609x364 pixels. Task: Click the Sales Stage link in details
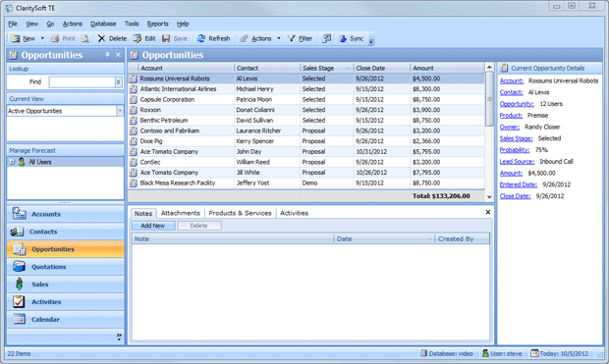pos(516,138)
